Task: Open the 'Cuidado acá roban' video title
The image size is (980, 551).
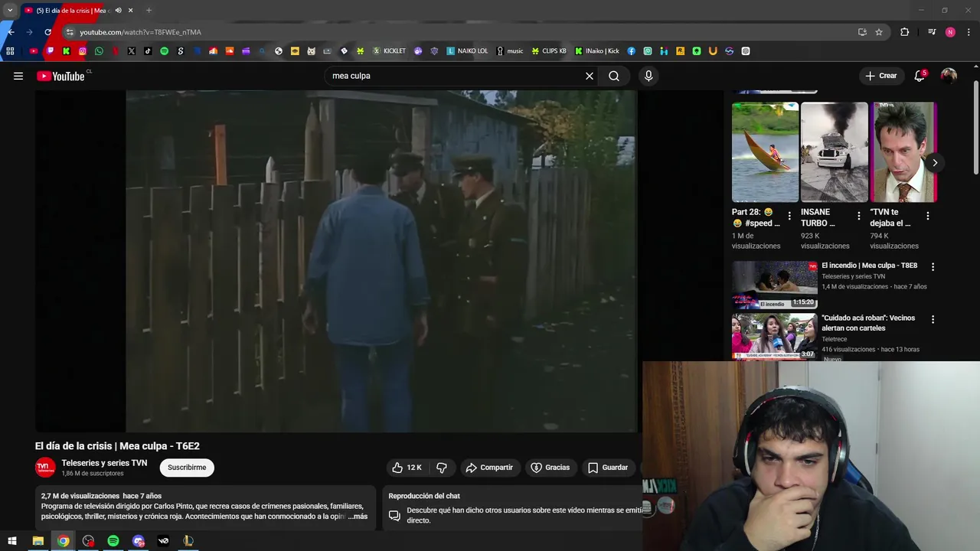Action: tap(868, 323)
